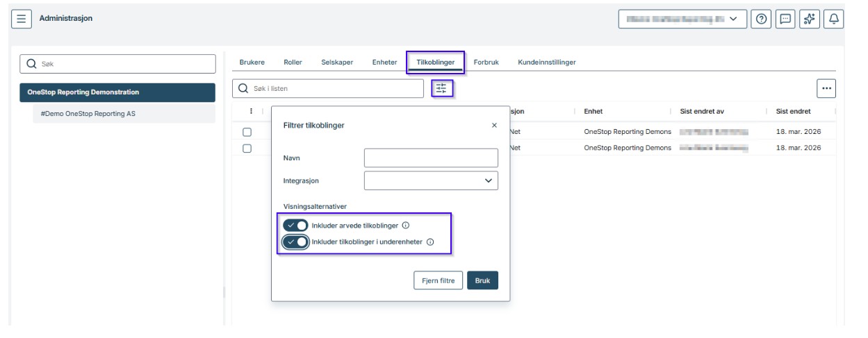Open the column options menu in table header
This screenshot has width=868, height=338.
[251, 111]
